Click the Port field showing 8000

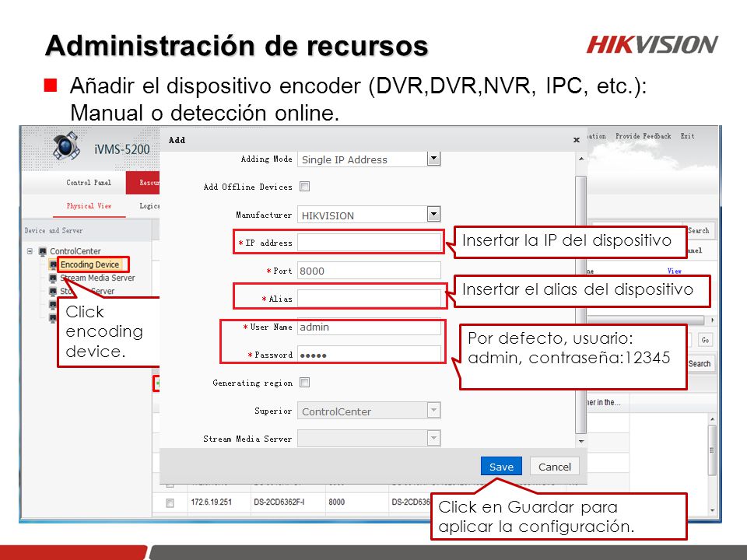(369, 271)
